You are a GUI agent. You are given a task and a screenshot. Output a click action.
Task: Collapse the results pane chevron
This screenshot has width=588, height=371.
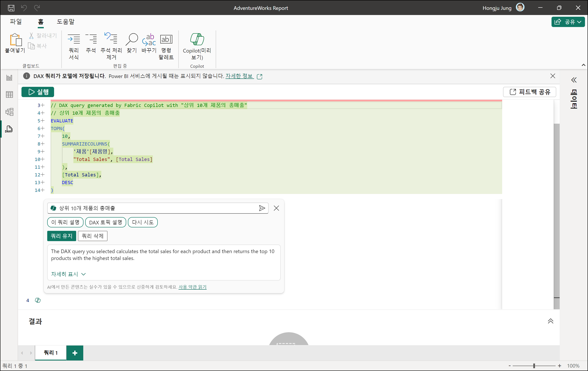tap(550, 321)
